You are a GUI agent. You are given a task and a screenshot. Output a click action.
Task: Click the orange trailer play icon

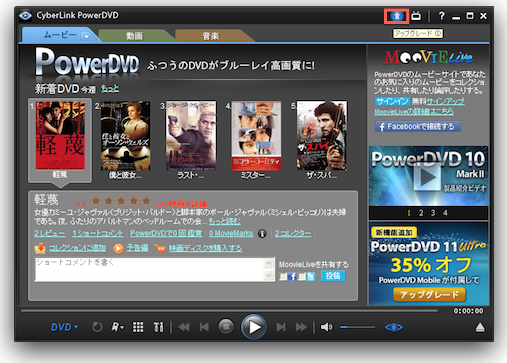point(118,248)
